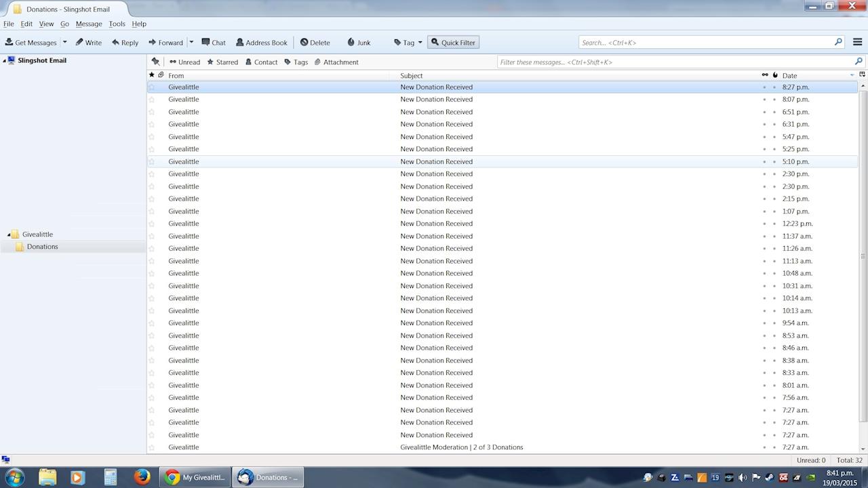The image size is (868, 488).
Task: Open the Address Book
Action: point(261,42)
